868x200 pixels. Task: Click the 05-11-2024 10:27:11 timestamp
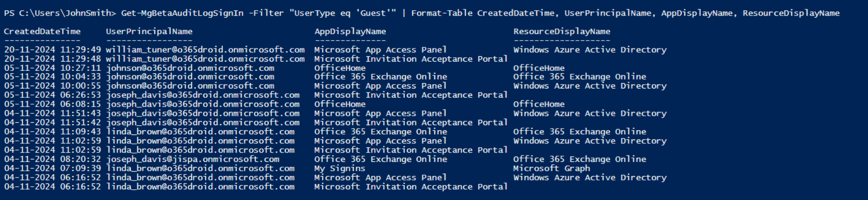pos(52,68)
